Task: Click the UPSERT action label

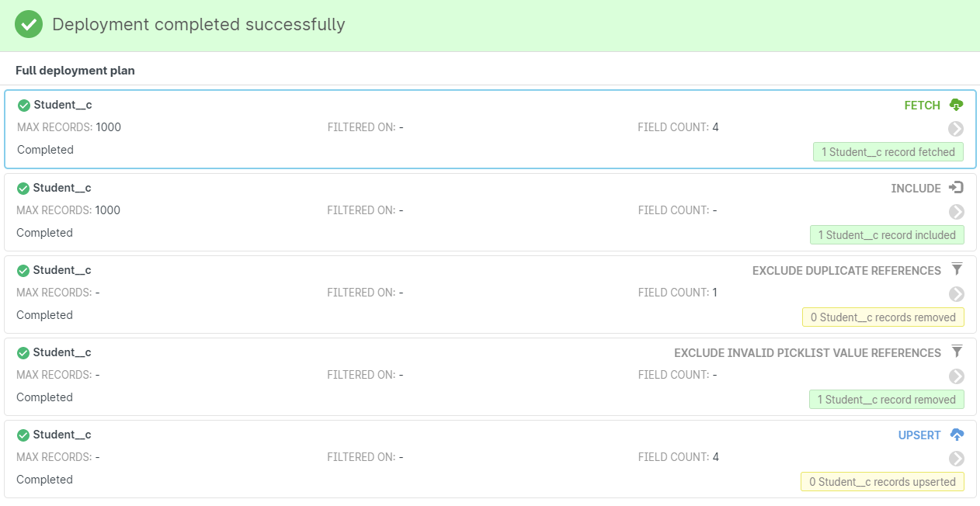Action: click(919, 435)
